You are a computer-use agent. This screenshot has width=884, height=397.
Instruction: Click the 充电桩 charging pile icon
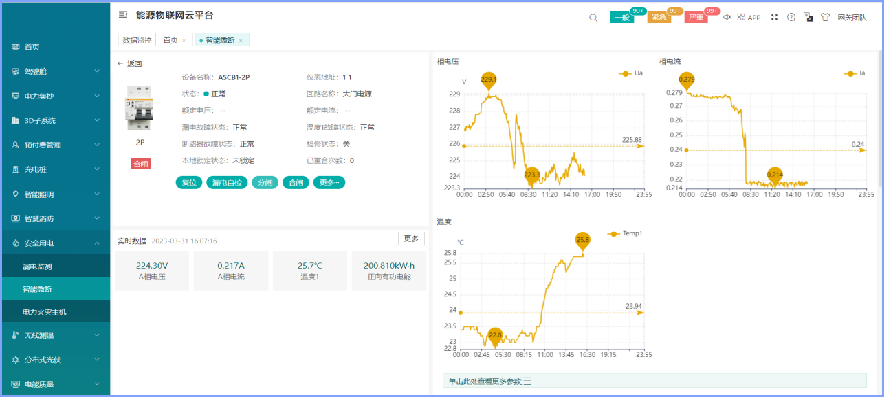coord(16,169)
